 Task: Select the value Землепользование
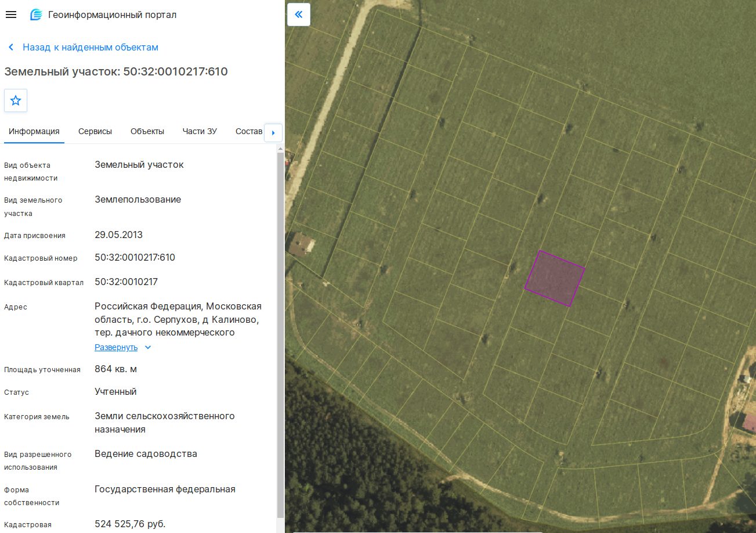pyautogui.click(x=138, y=200)
